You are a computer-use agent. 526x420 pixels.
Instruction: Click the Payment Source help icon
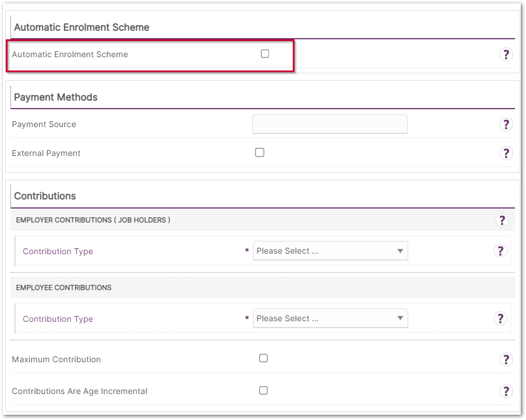[506, 124]
